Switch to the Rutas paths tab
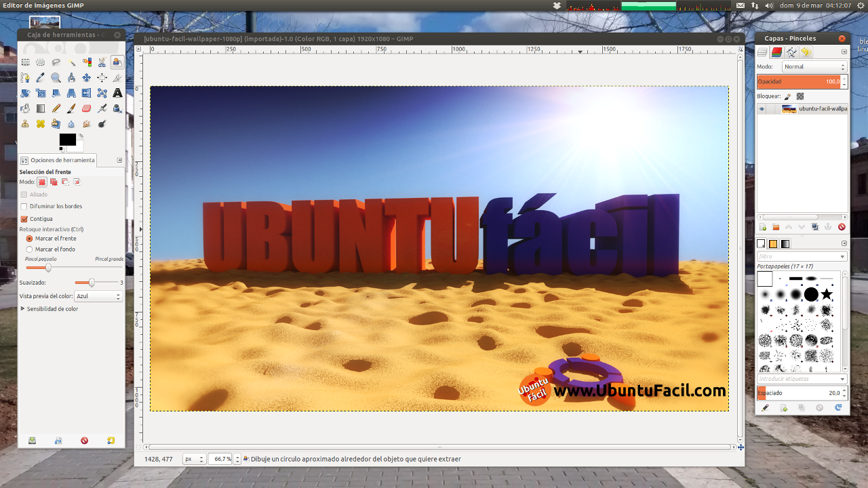Image resolution: width=868 pixels, height=488 pixels. tap(791, 52)
